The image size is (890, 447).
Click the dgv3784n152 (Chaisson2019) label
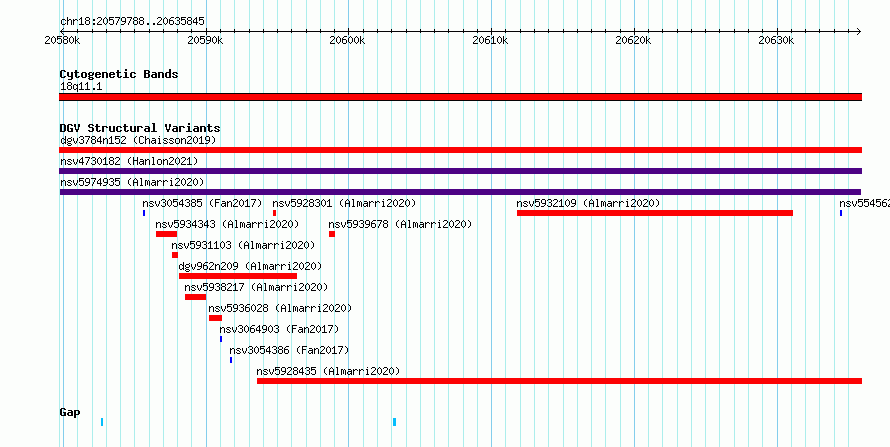138,140
